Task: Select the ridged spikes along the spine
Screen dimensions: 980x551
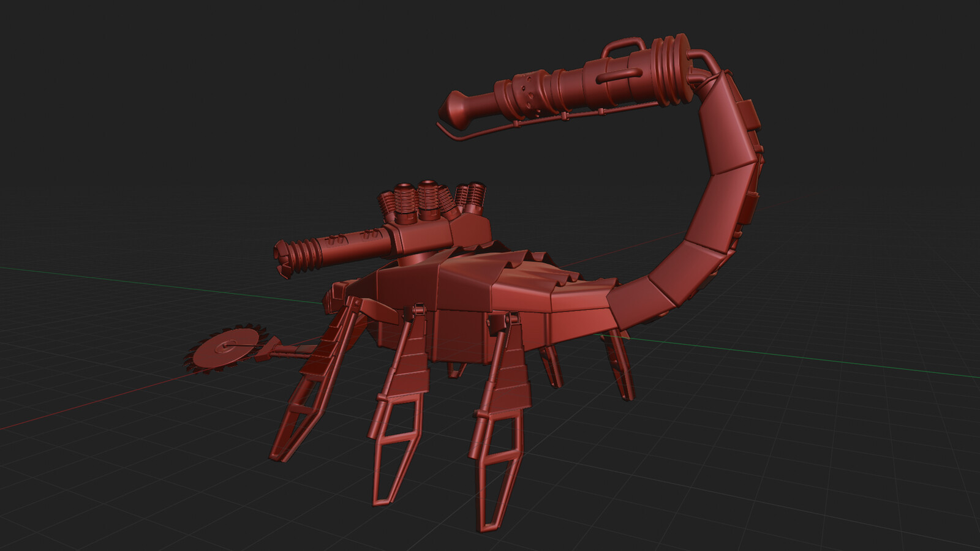Action: click(539, 263)
